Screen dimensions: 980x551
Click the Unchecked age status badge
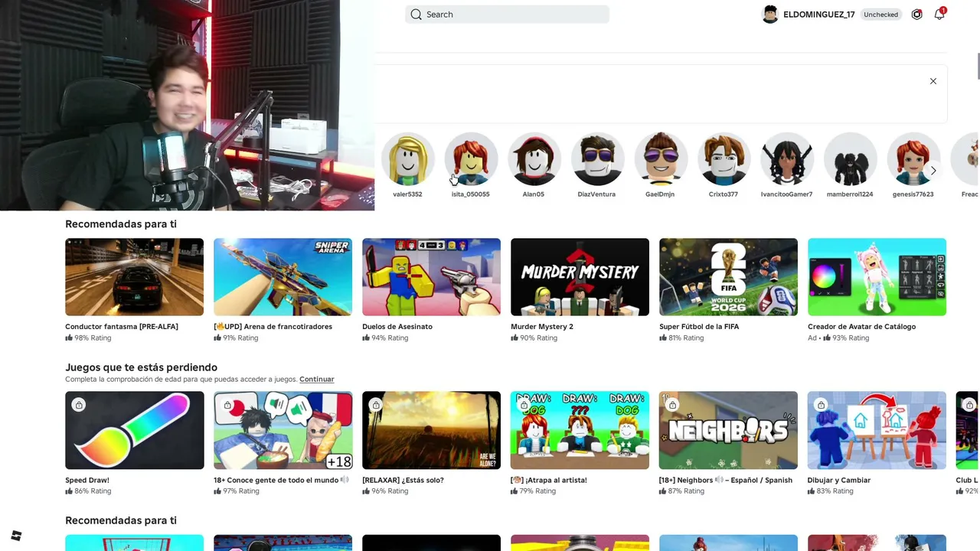click(x=880, y=15)
